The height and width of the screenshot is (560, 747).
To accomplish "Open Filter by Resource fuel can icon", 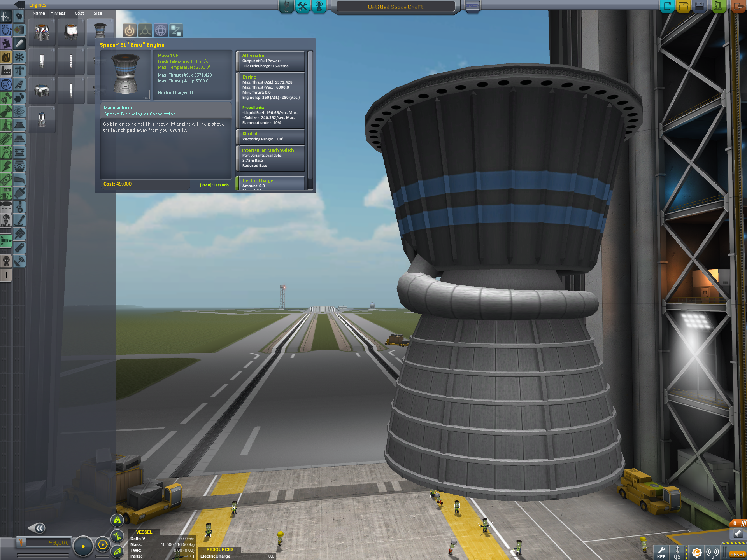I will (x=6, y=57).
